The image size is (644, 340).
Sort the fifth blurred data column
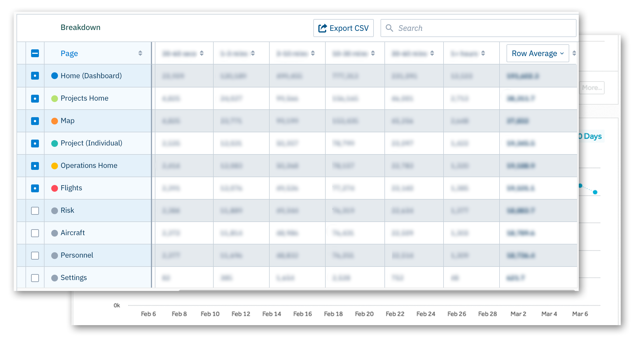[x=432, y=53]
